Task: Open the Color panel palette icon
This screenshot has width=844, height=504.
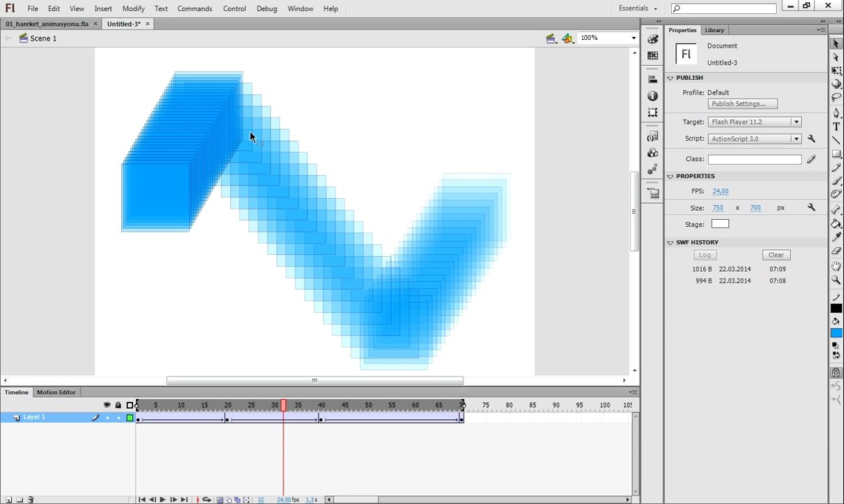Action: [653, 39]
